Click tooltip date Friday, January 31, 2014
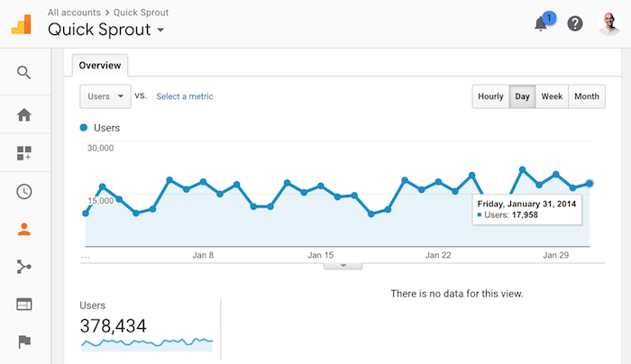Viewport: 631px width, 364px height. click(526, 204)
